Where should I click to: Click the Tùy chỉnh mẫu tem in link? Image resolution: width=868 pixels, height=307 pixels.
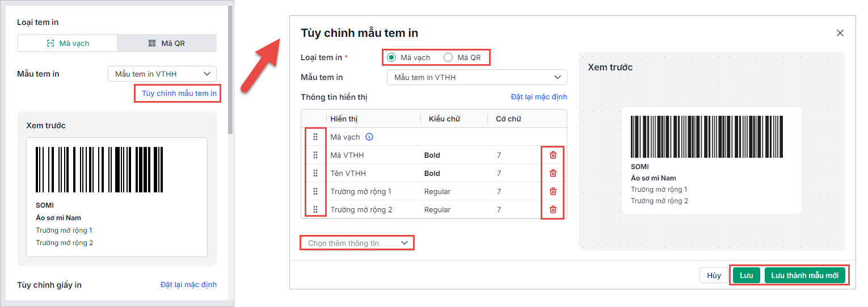pos(179,93)
